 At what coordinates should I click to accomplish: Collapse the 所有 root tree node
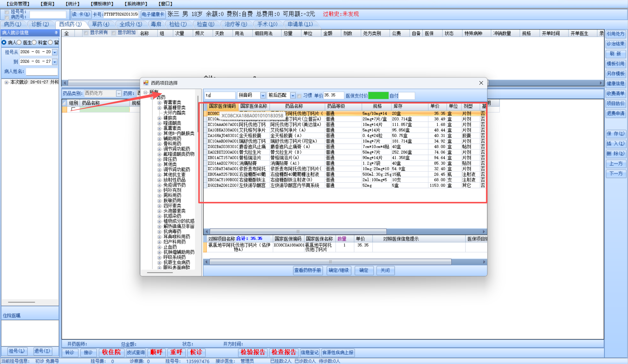click(x=145, y=92)
